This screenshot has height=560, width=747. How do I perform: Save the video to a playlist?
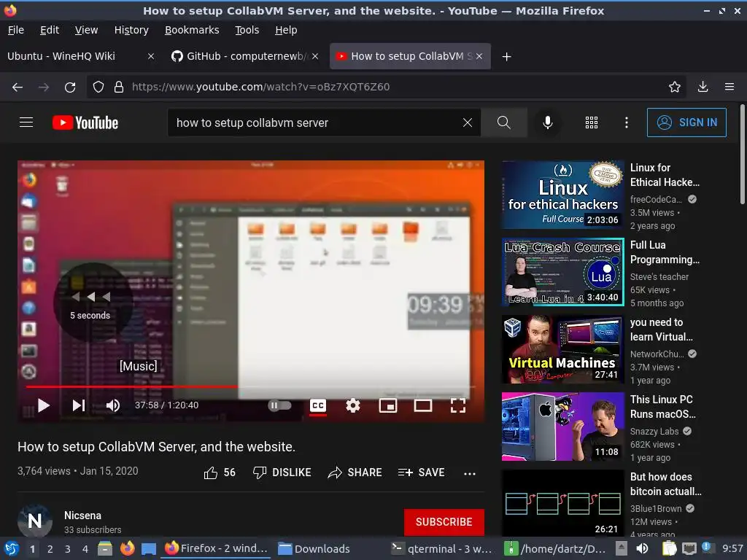(421, 472)
